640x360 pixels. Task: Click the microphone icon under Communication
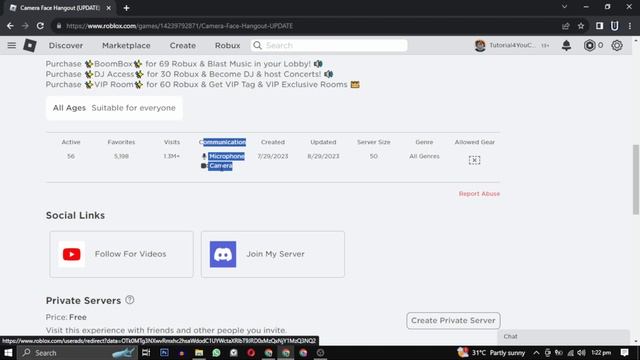pyautogui.click(x=204, y=156)
